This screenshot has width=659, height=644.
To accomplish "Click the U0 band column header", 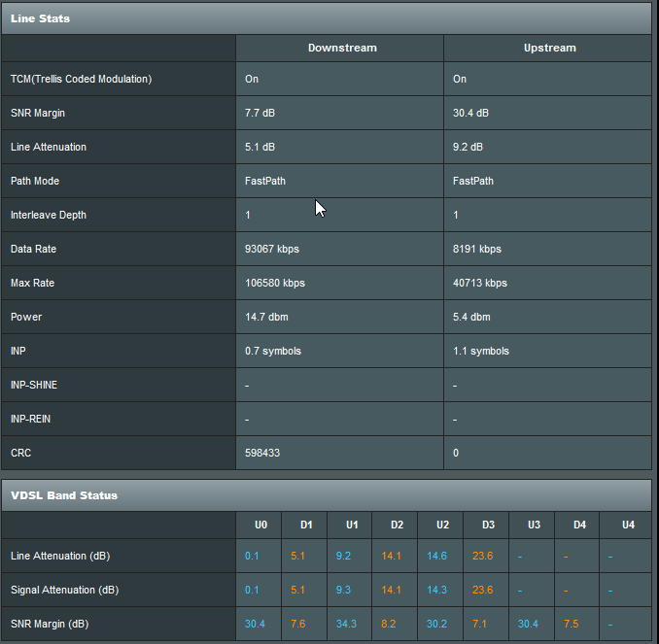I will (260, 525).
